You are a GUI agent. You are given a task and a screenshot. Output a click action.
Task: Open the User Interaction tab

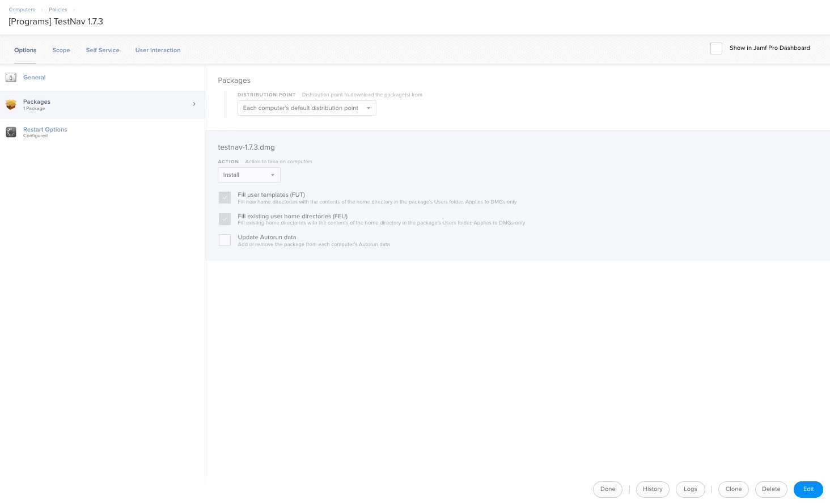coord(158,50)
